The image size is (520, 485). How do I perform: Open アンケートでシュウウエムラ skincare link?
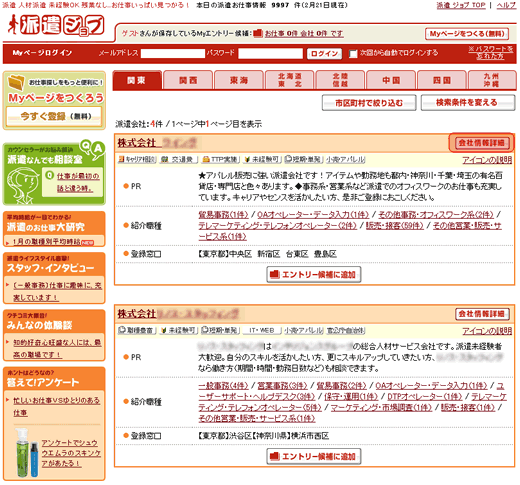pos(71,453)
